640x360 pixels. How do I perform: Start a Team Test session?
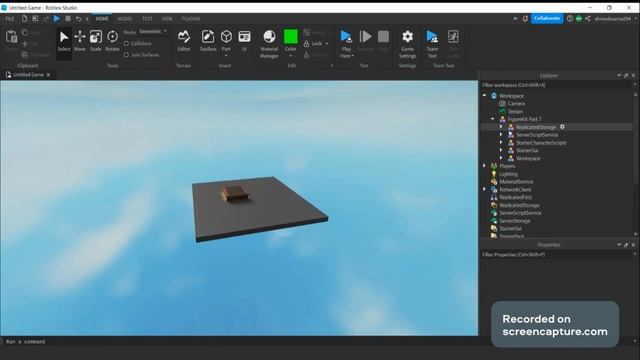coord(432,44)
